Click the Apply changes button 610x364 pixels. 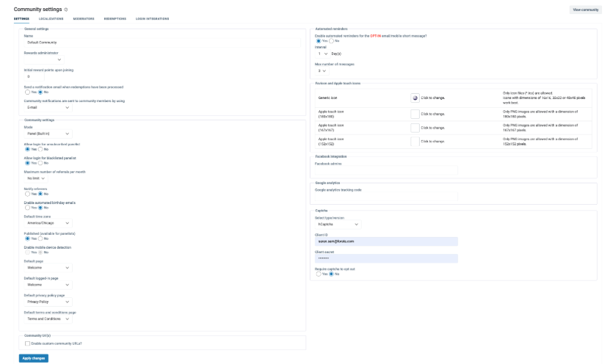point(34,358)
